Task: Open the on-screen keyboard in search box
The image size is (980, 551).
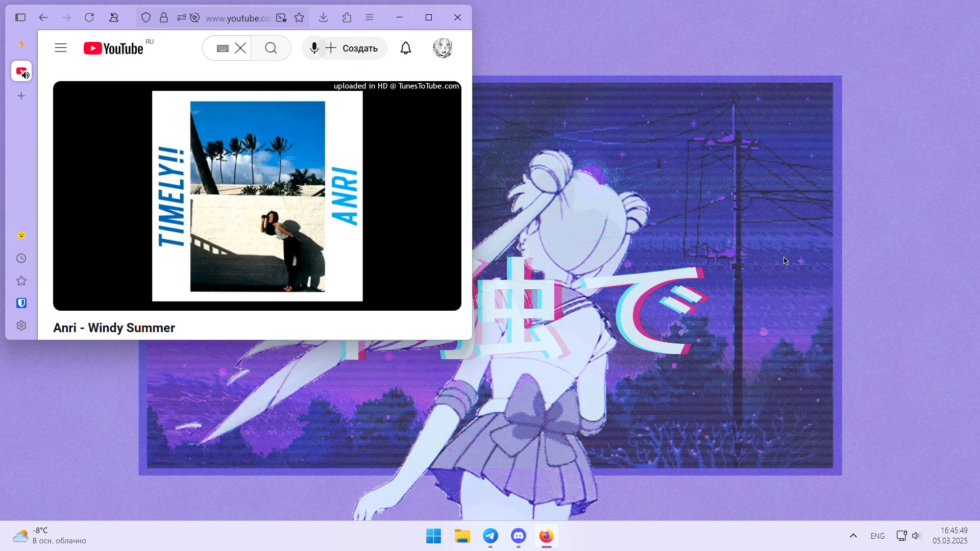Action: coord(223,48)
